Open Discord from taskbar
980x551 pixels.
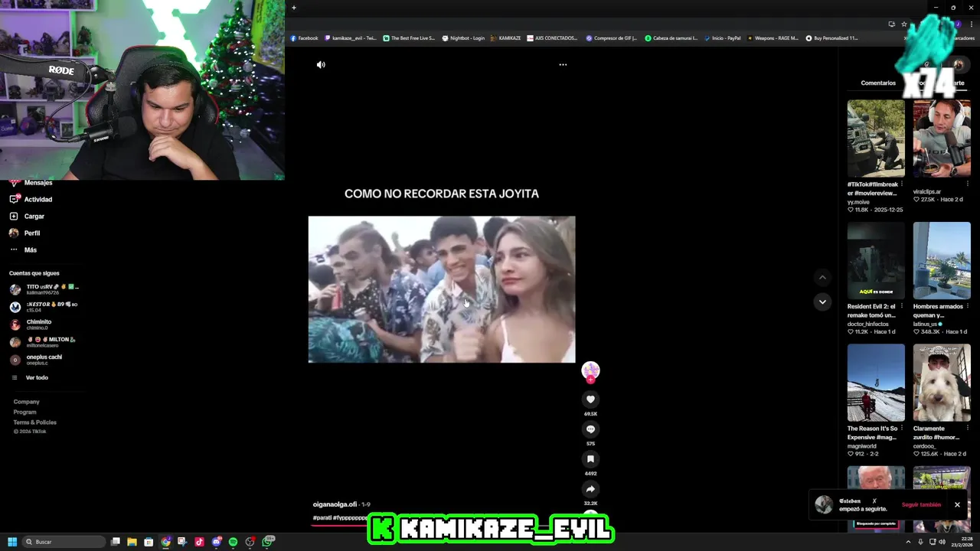click(x=217, y=542)
